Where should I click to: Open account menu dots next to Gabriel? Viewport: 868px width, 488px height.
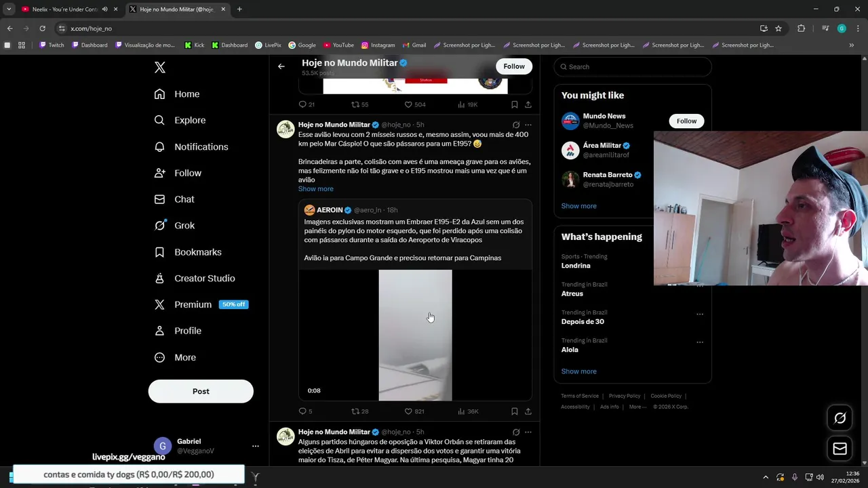point(256,446)
